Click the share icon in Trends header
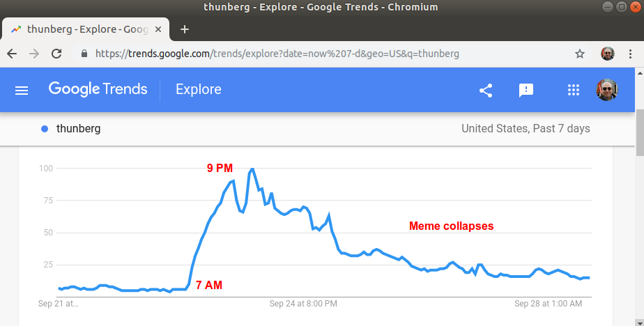The height and width of the screenshot is (326, 644). (x=486, y=91)
